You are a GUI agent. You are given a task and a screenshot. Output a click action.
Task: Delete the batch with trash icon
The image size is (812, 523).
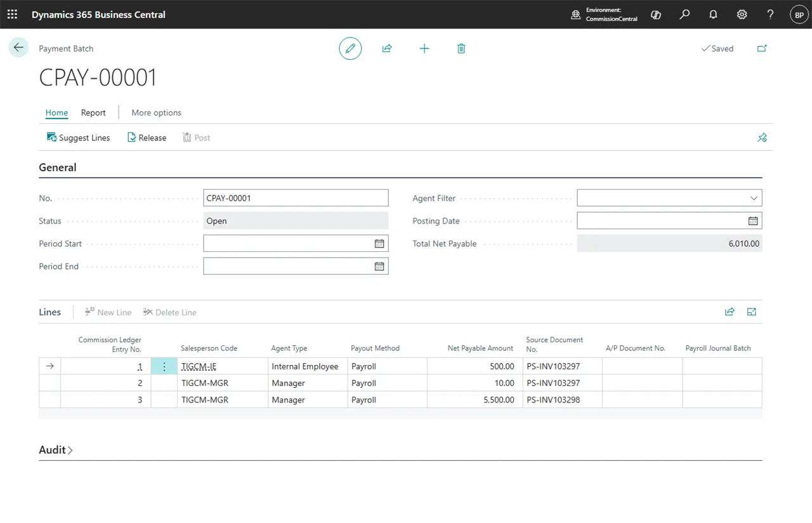[461, 48]
